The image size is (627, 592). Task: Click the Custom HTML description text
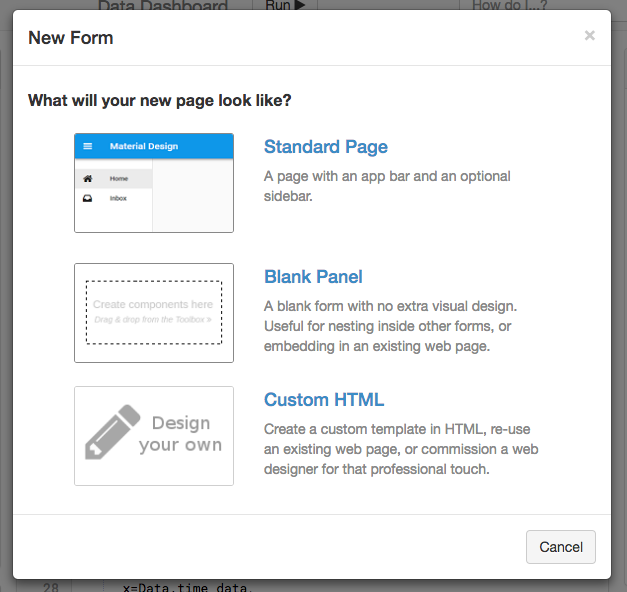click(401, 449)
